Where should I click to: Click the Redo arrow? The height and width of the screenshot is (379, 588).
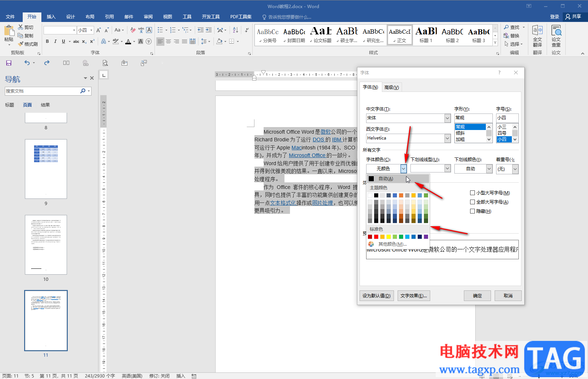click(x=47, y=63)
